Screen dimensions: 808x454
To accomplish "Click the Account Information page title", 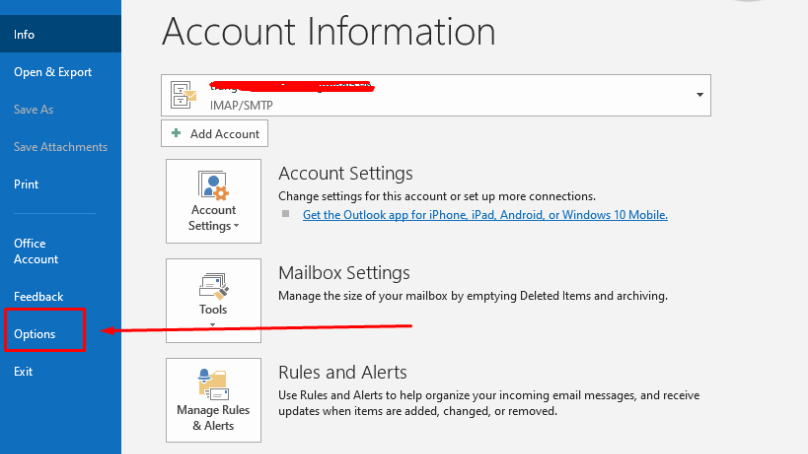I will coord(329,31).
